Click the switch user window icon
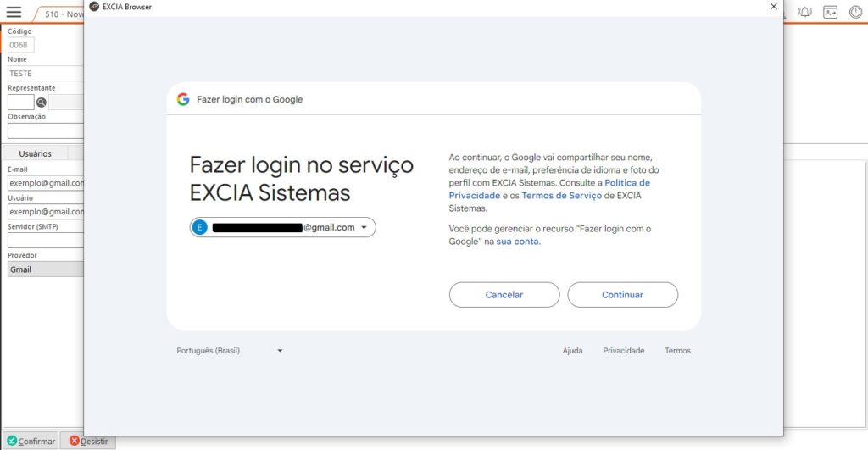 (x=831, y=12)
